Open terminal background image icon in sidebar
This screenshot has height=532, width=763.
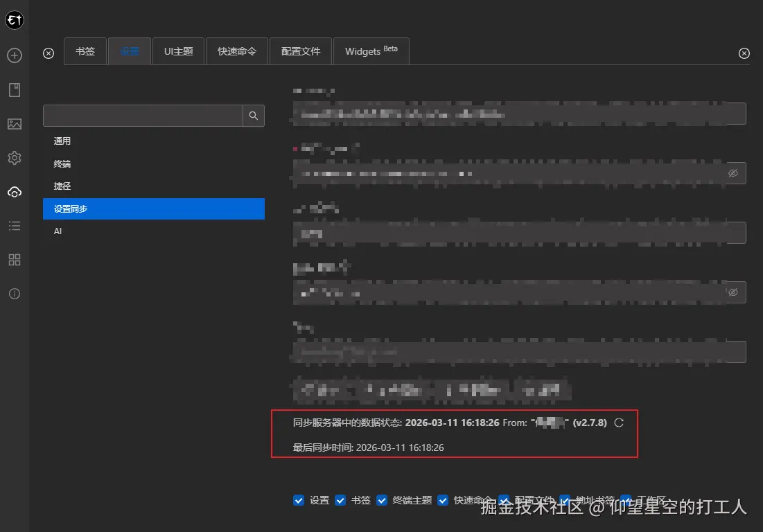[x=15, y=124]
